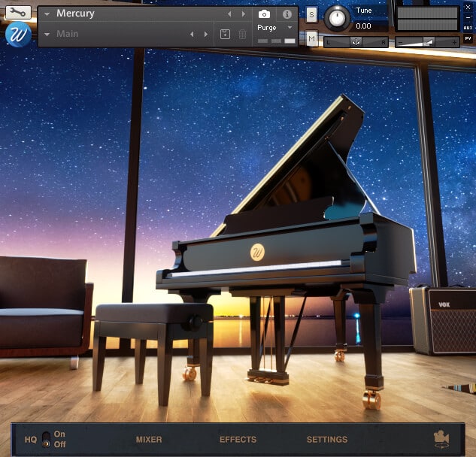This screenshot has height=457, width=476.
Task: Open the SETTINGS tab
Action: 327,440
